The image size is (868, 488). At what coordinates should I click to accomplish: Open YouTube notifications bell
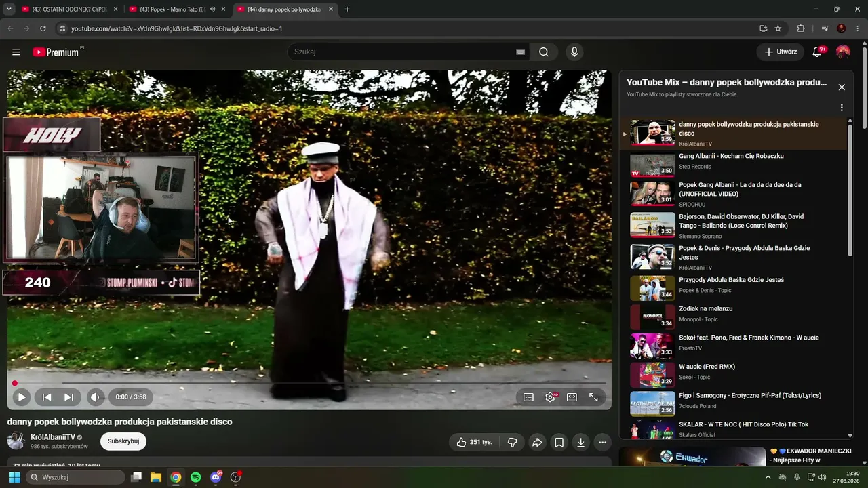(817, 52)
